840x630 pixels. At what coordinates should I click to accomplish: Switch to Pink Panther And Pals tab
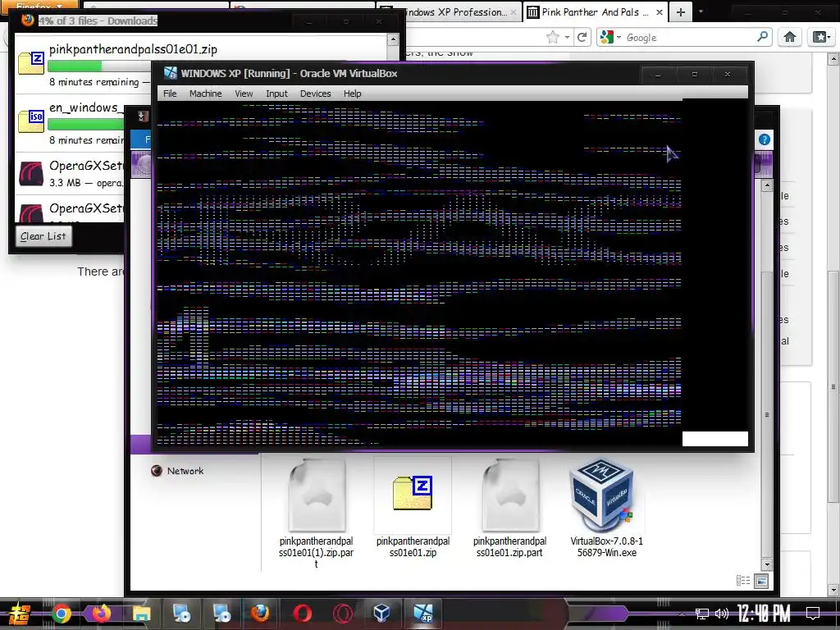pos(595,11)
